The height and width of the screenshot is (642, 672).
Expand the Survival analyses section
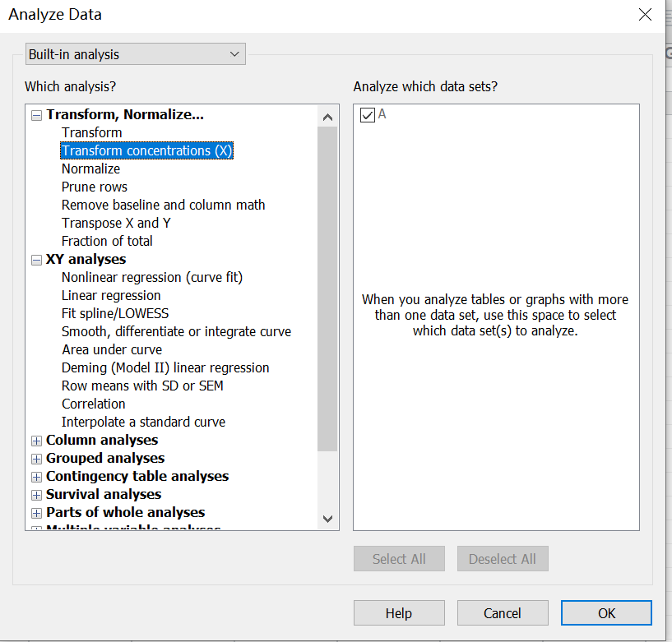(36, 495)
